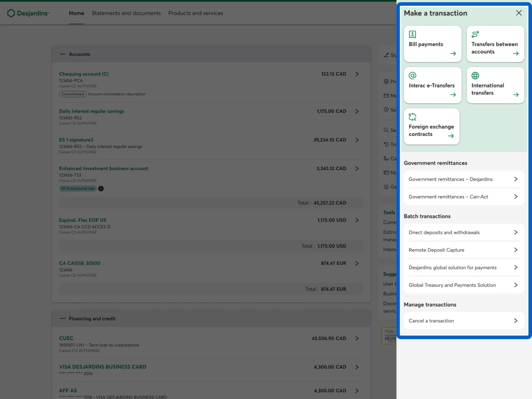Open the Bill payments tile

pos(432,44)
